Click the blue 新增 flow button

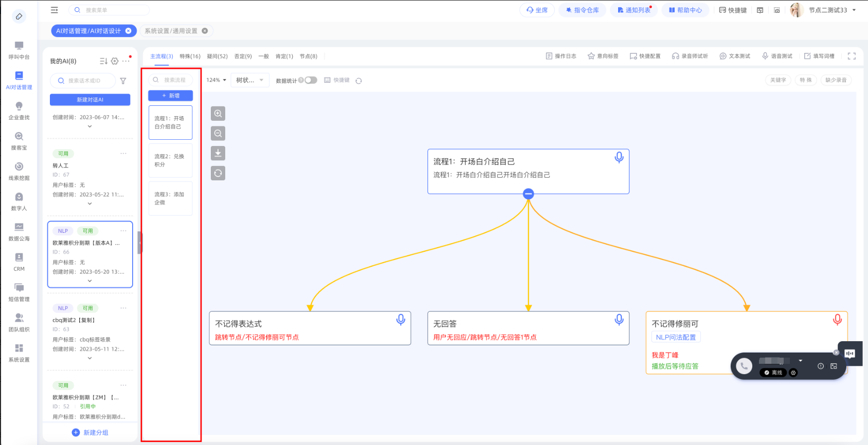(x=171, y=96)
